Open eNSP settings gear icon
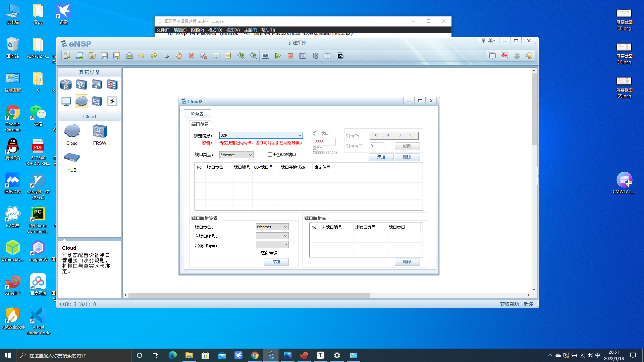 tap(517, 56)
